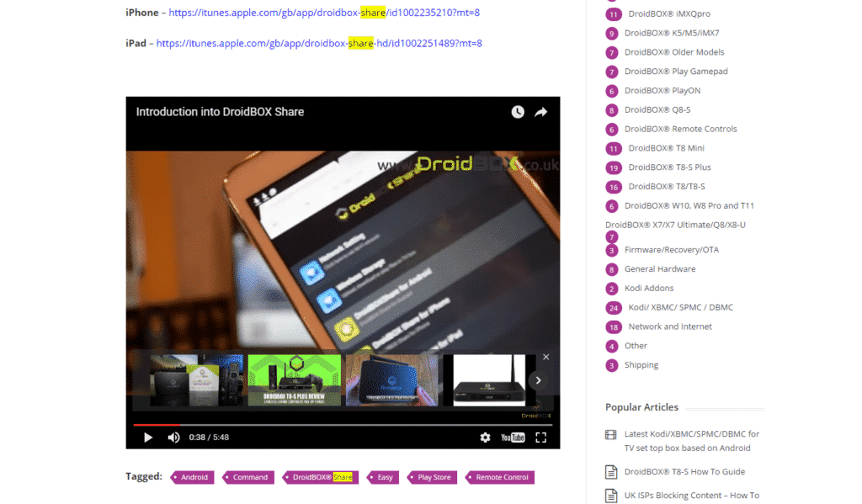
Task: Close the suggested videos strip
Action: pos(545,358)
